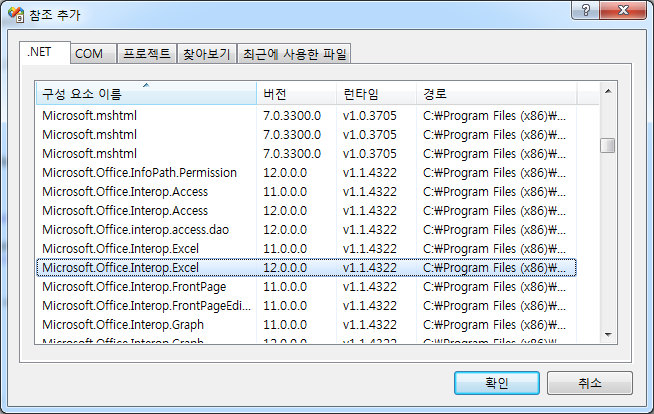Click the list scrollbar up arrow

(x=608, y=91)
